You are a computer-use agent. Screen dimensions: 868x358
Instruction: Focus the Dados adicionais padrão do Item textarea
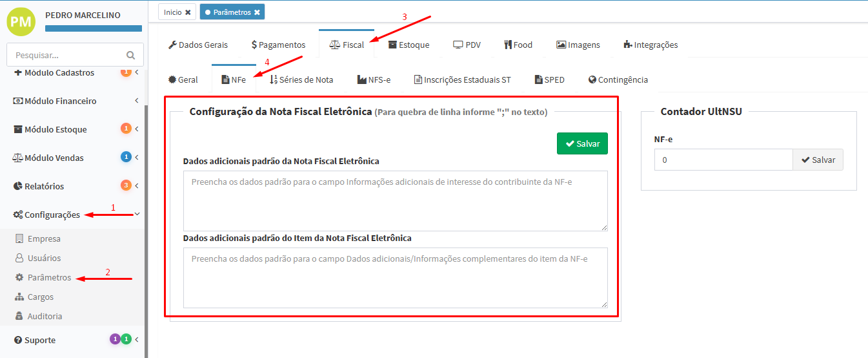tap(395, 278)
